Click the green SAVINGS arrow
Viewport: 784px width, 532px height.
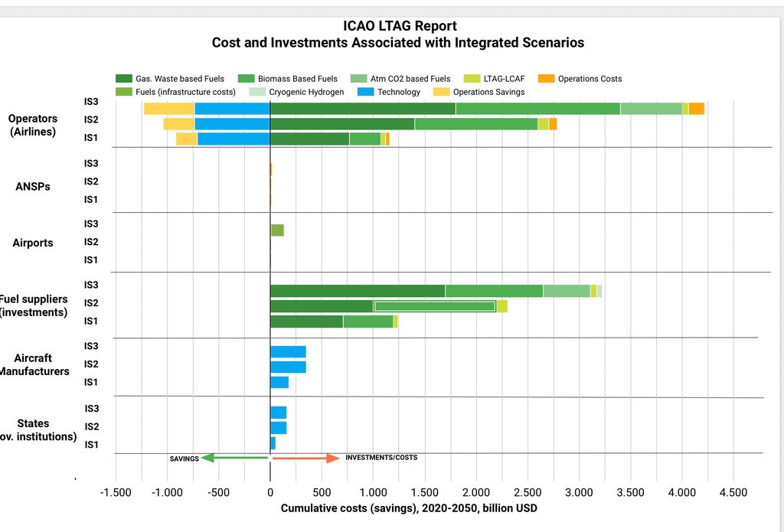(234, 458)
